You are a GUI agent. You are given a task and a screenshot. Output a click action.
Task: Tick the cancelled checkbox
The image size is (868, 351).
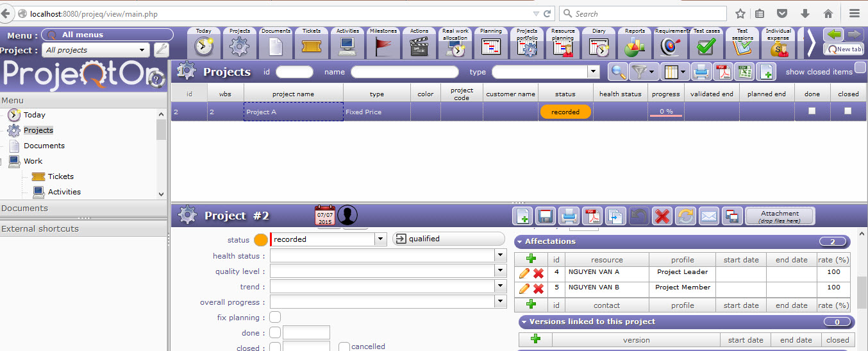coord(344,347)
